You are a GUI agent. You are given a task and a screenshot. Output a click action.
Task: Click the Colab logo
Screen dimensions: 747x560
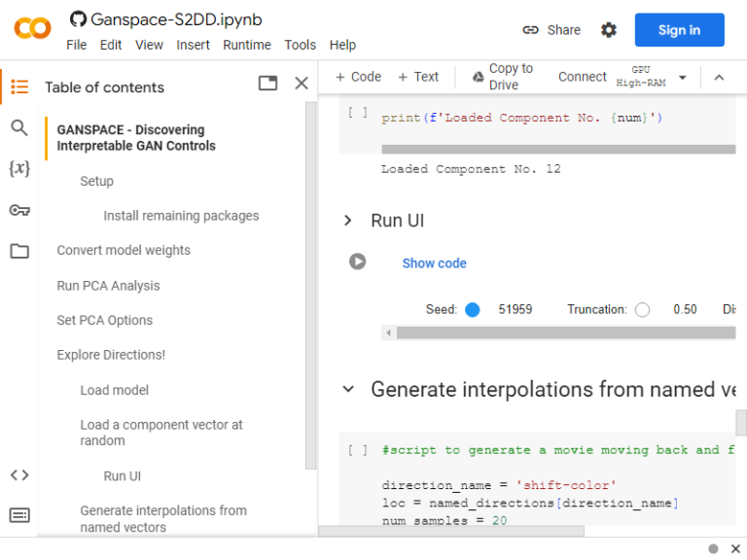point(32,28)
